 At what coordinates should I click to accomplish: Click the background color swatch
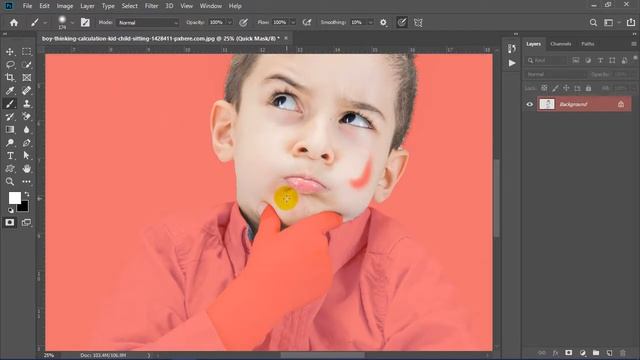[24, 207]
